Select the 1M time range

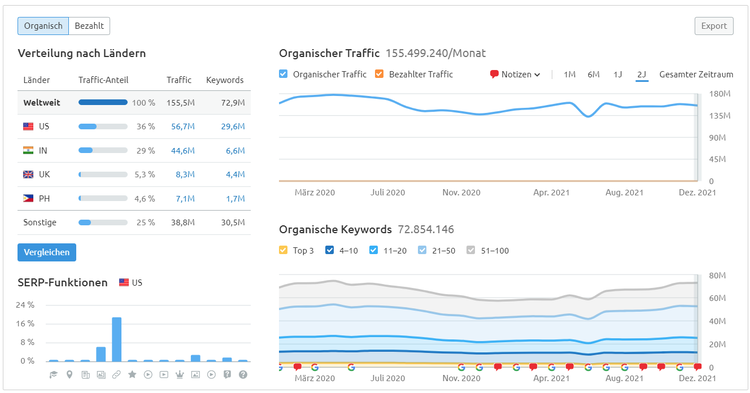tap(569, 75)
